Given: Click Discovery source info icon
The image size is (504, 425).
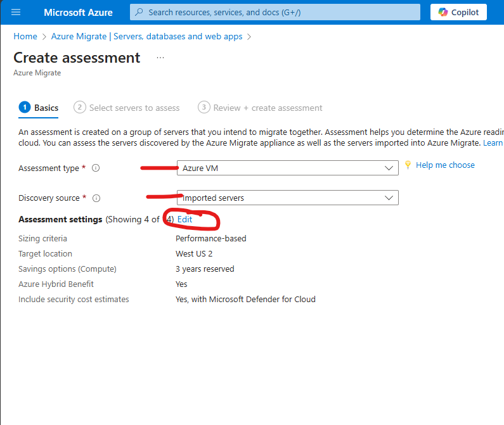Looking at the screenshot, I should click(96, 198).
